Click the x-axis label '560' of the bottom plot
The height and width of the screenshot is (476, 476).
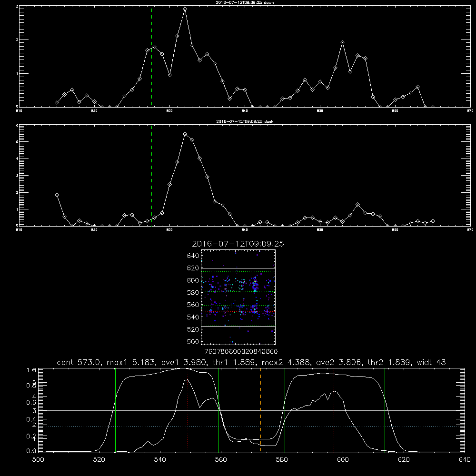coord(221,460)
